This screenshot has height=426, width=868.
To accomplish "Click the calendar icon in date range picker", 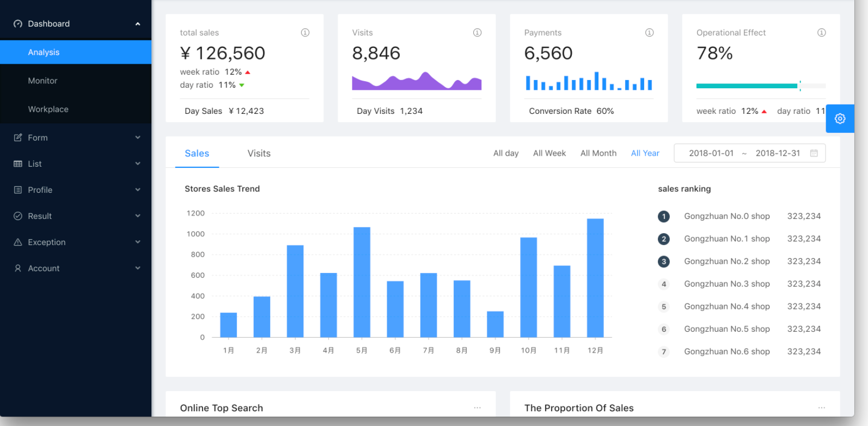I will click(814, 154).
